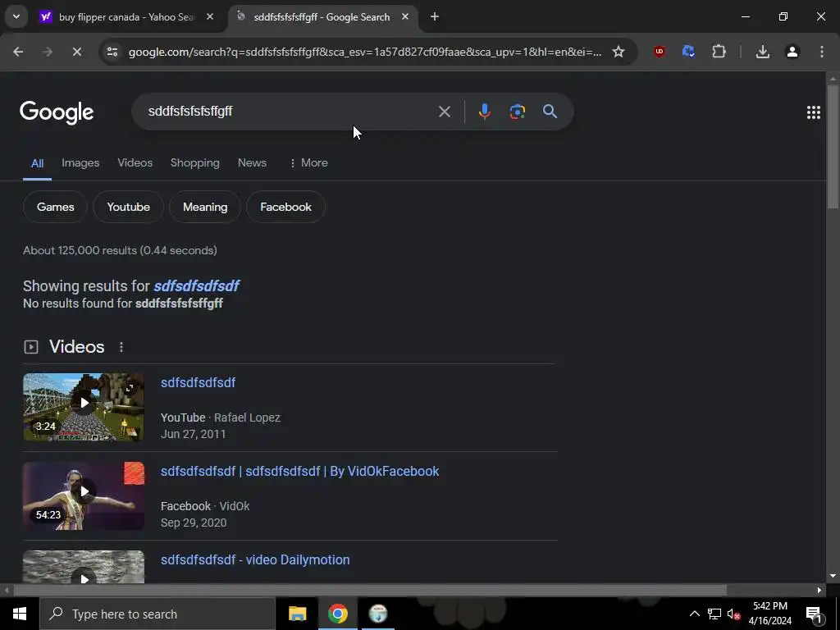The height and width of the screenshot is (630, 840).
Task: Filter by the Facebook chip
Action: pos(285,207)
